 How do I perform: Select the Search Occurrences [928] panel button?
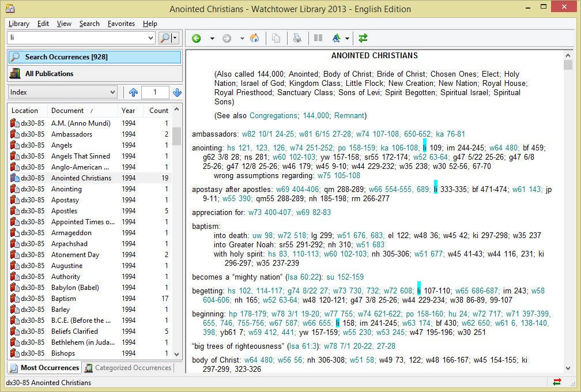coord(95,57)
